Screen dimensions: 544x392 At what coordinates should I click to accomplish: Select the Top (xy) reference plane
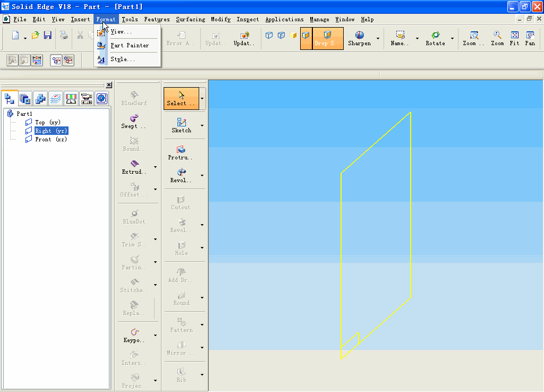tap(44, 122)
